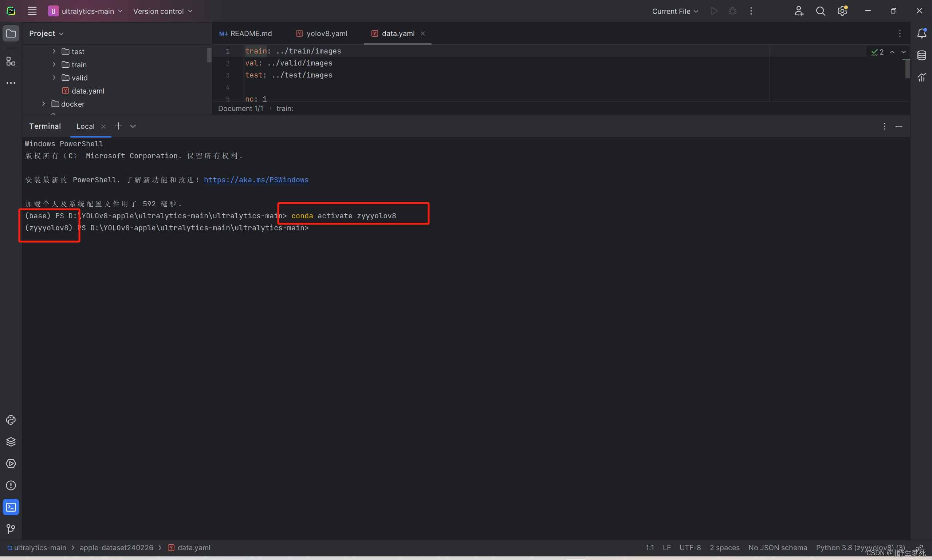Open the Database tool window
932x560 pixels.
click(921, 55)
